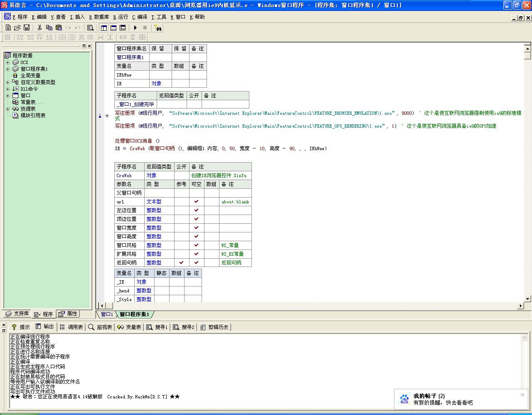The image size is (532, 415).
Task: Expand the code line plus marker beside 写注册项
Action: pyautogui.click(x=107, y=116)
